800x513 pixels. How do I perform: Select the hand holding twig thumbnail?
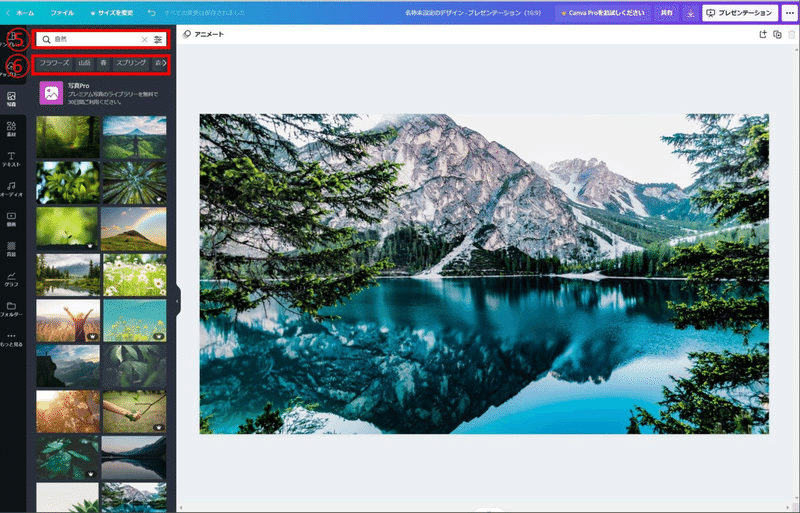(135, 412)
